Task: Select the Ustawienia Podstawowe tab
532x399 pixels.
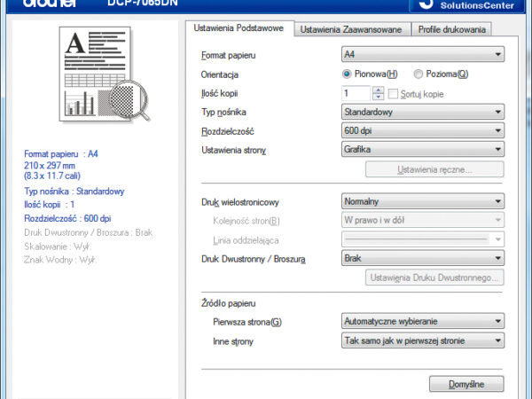Action: click(239, 28)
